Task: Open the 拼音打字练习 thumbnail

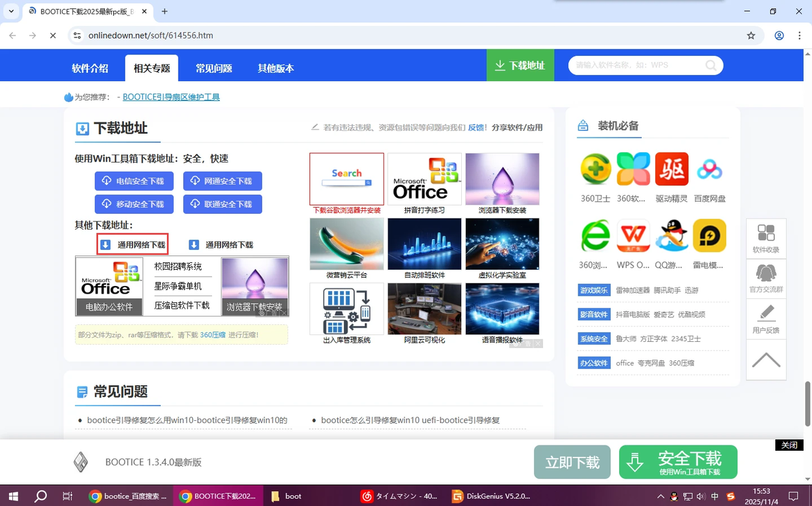Action: (424, 178)
